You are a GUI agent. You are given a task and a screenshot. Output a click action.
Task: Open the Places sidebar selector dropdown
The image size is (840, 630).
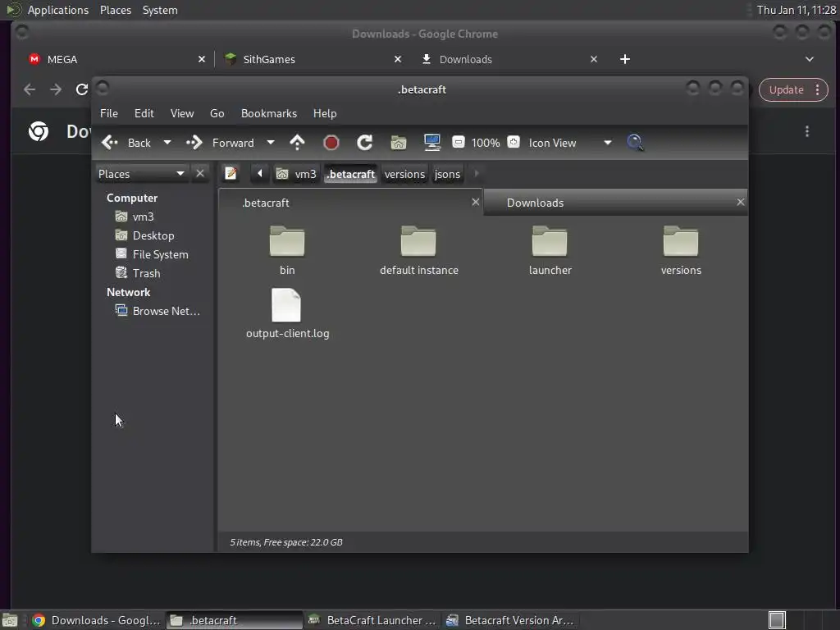click(x=142, y=174)
